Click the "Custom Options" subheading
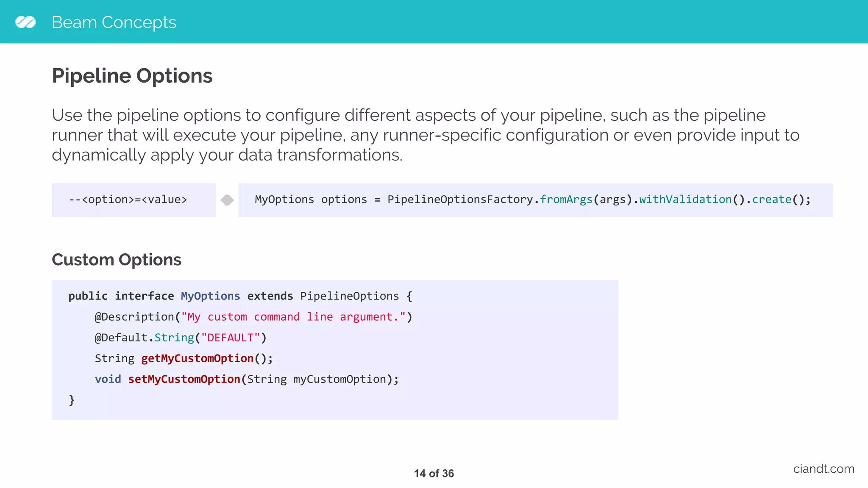This screenshot has height=488, width=868. click(116, 260)
